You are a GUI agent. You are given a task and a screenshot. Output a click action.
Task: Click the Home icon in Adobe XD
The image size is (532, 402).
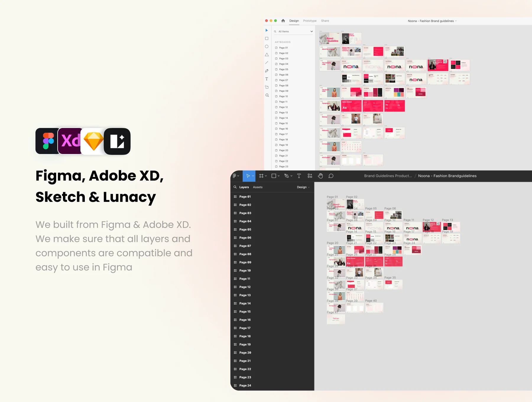(283, 21)
